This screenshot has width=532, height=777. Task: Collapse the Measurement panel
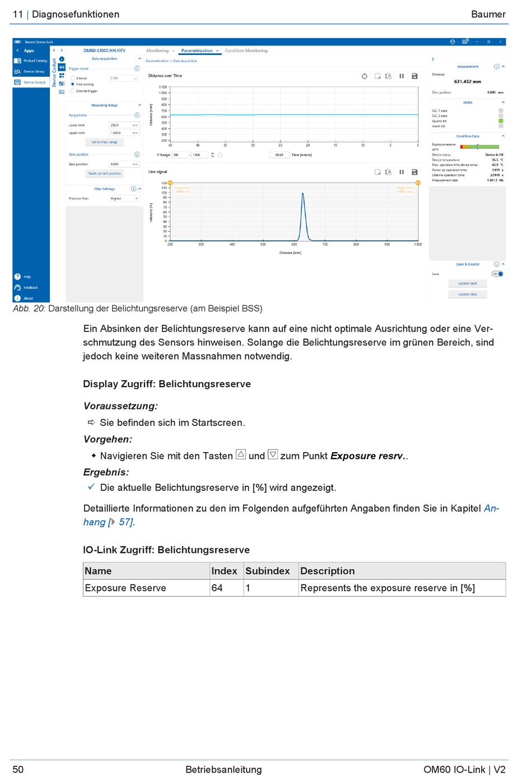pos(503,67)
